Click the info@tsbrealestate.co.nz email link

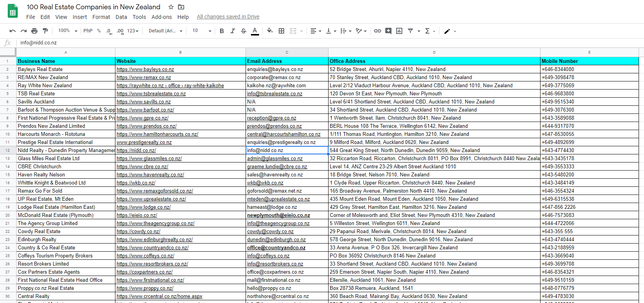pos(275,94)
